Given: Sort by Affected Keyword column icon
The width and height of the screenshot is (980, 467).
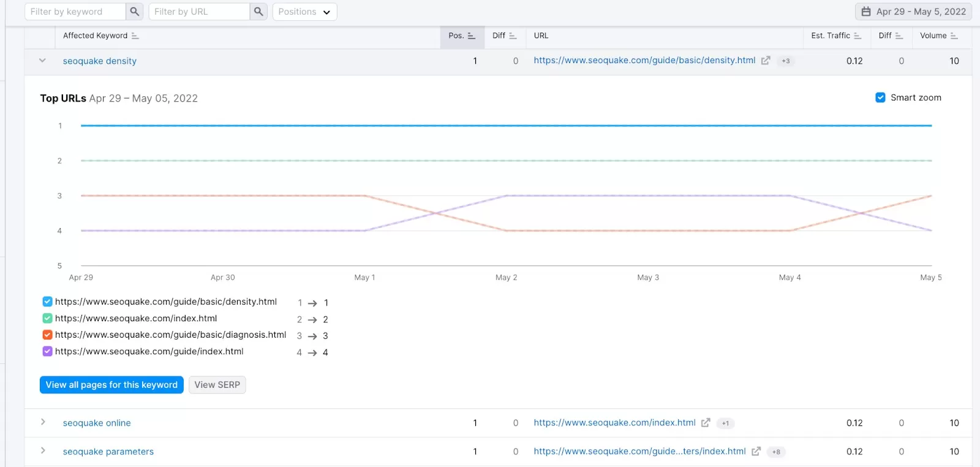Looking at the screenshot, I should (x=135, y=36).
